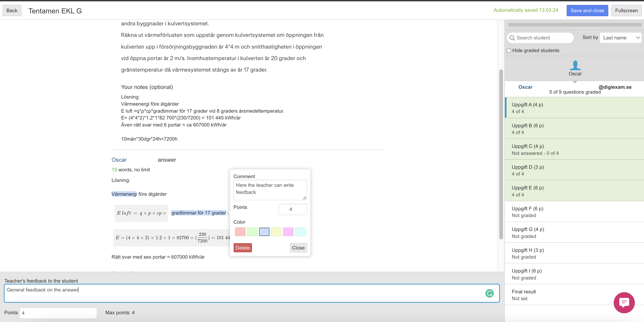Click the Grammarly icon in feedback box
Viewport: 644px width, 322px height.
489,293
